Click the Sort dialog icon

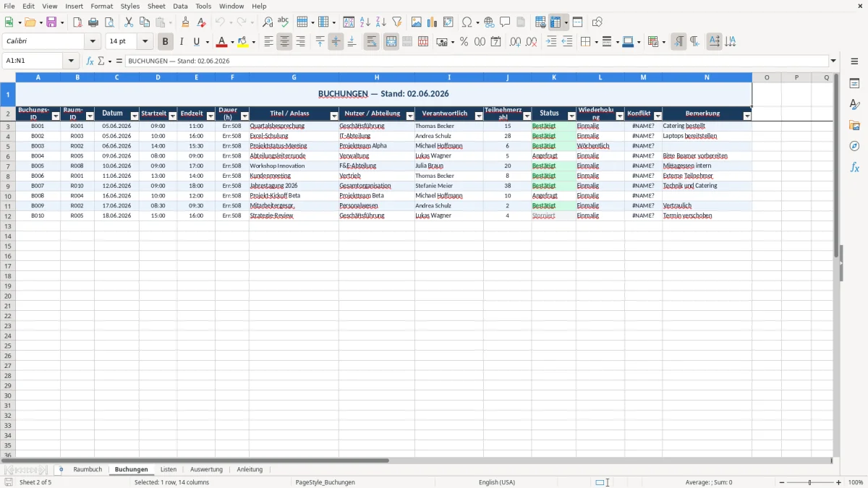(x=349, y=22)
